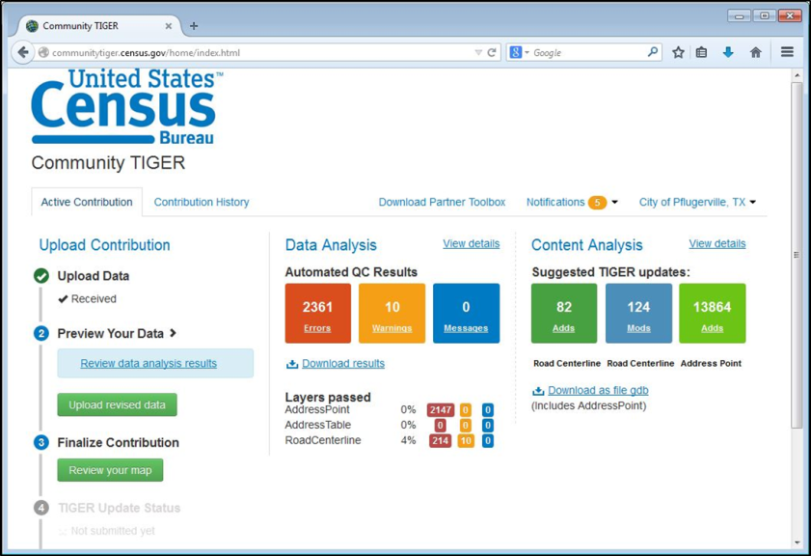This screenshot has height=556, width=811.
Task: Switch to Contribution History tab
Action: click(201, 202)
